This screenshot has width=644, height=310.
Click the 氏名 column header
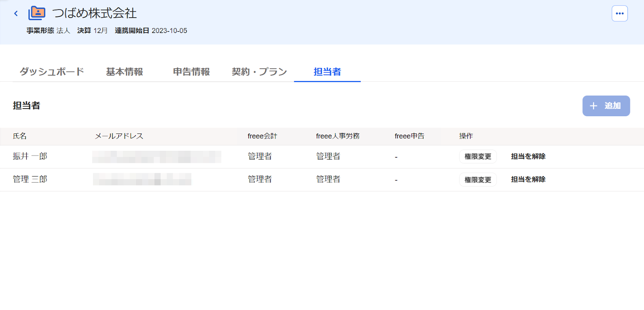[x=20, y=136]
